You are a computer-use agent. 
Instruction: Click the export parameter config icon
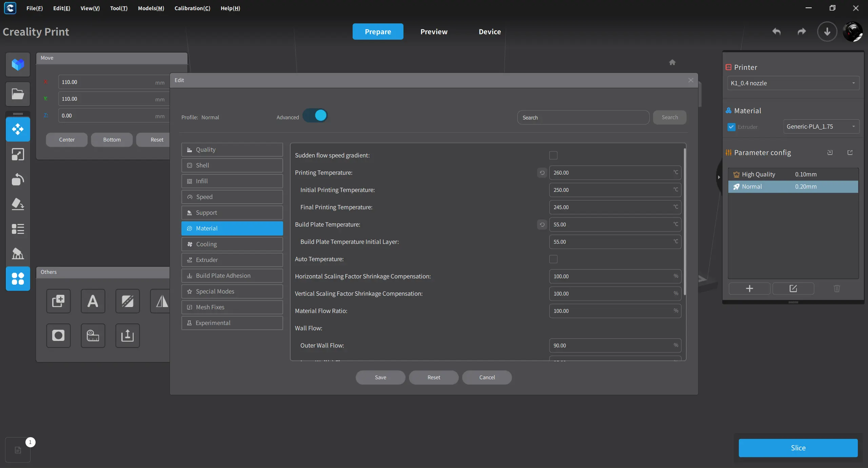pos(850,152)
